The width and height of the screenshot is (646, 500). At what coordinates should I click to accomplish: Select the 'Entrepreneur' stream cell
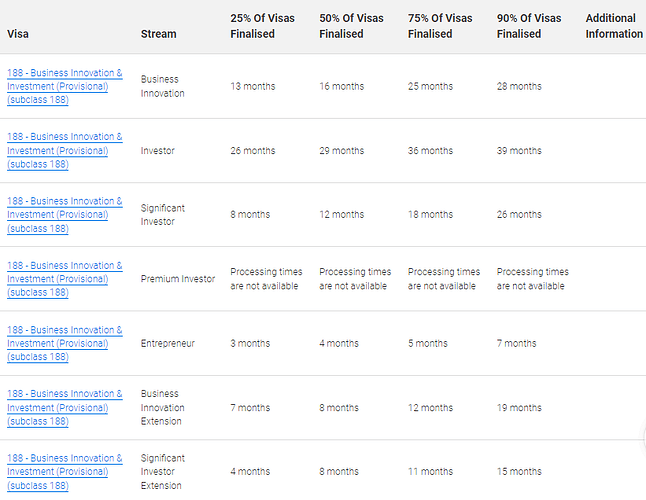[168, 343]
